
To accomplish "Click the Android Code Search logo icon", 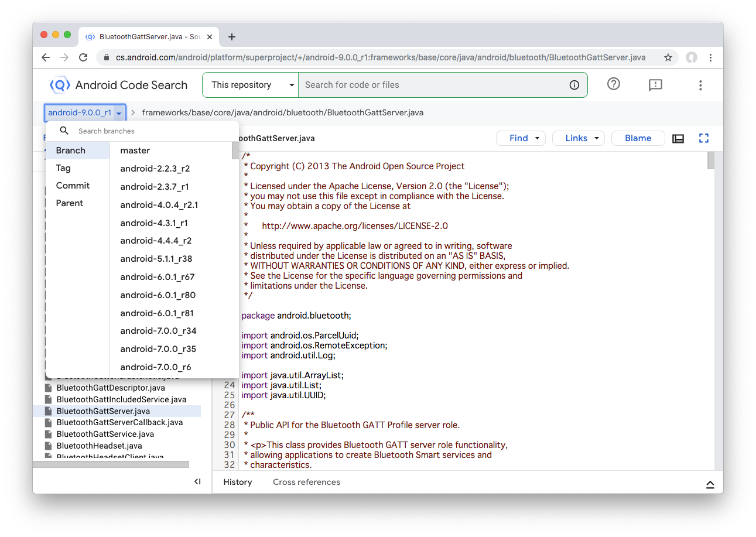I will click(60, 85).
